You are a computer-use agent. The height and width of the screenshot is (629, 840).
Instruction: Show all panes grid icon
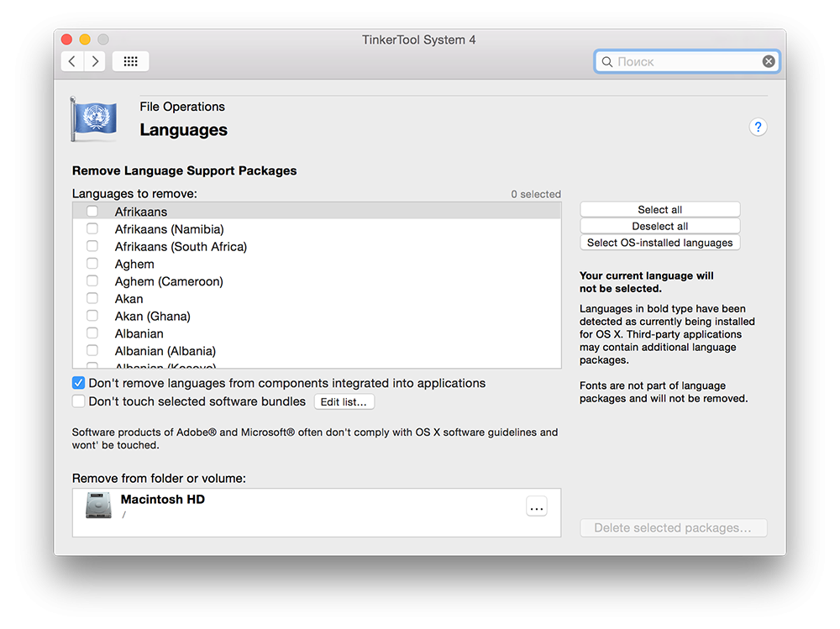131,61
